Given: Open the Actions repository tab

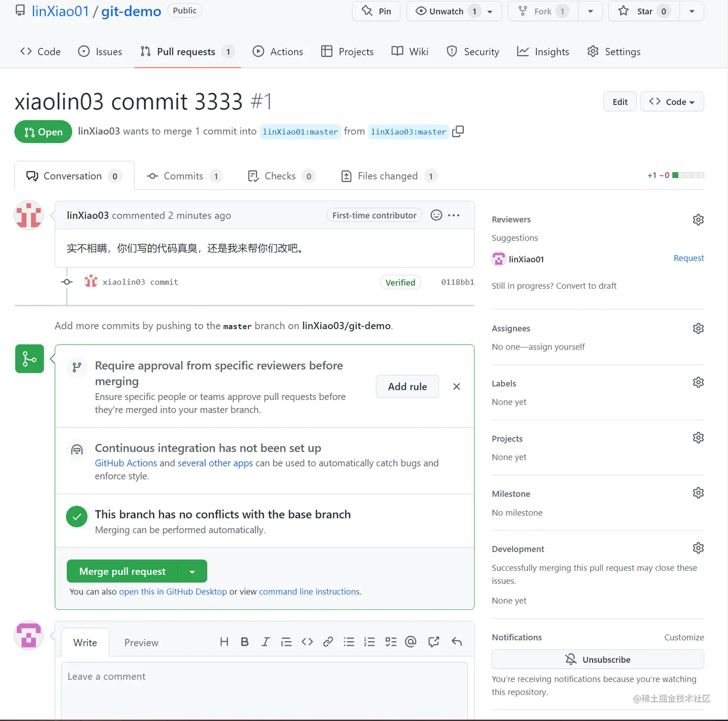Looking at the screenshot, I should [278, 51].
